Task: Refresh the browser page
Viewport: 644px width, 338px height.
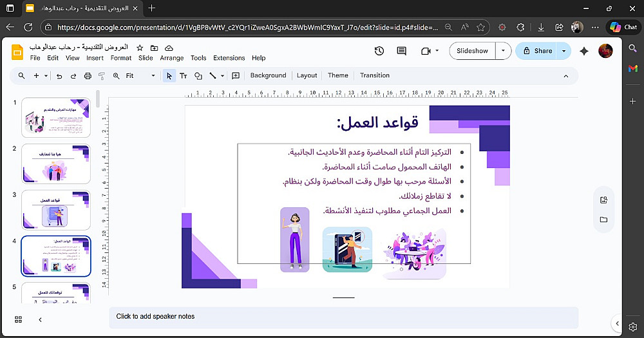Action: [x=28, y=28]
